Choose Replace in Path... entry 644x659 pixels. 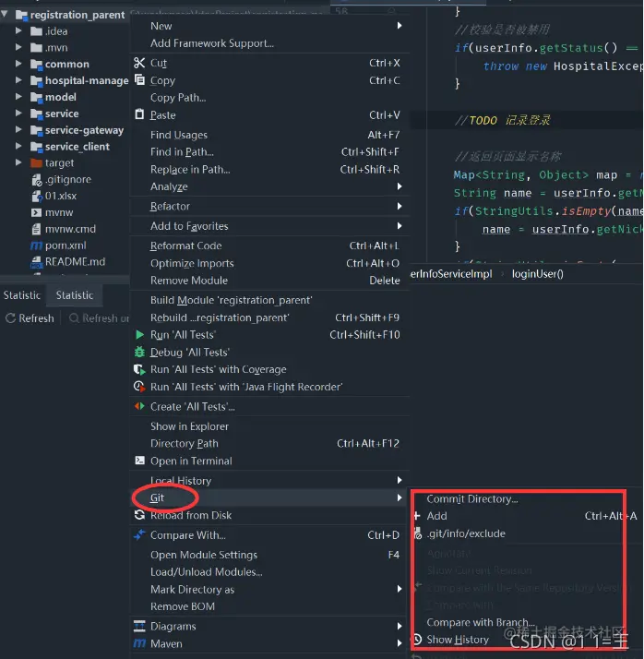(x=269, y=170)
